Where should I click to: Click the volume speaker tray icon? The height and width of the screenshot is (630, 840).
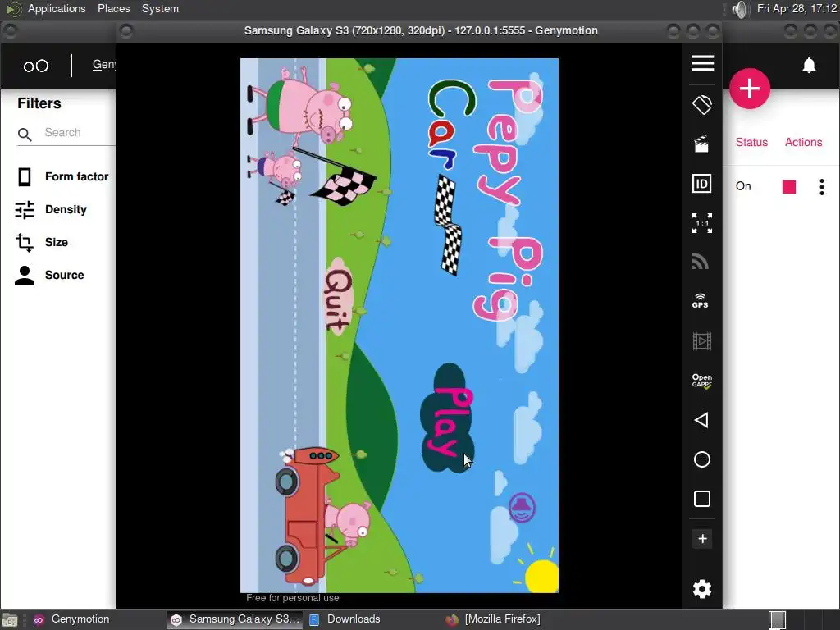tap(739, 9)
